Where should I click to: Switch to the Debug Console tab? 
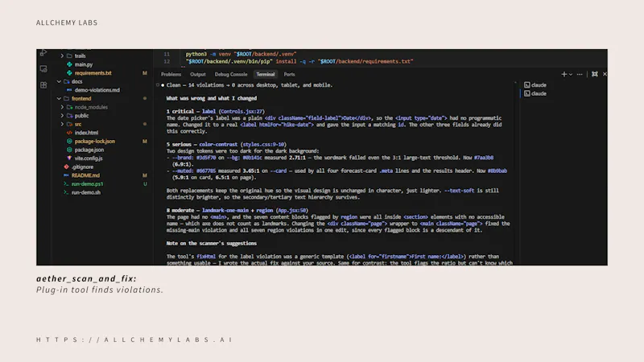[231, 74]
